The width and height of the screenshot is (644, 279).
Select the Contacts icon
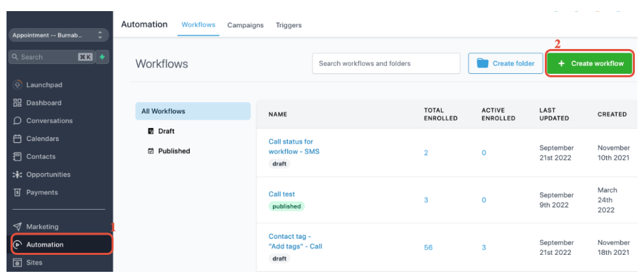tap(18, 157)
